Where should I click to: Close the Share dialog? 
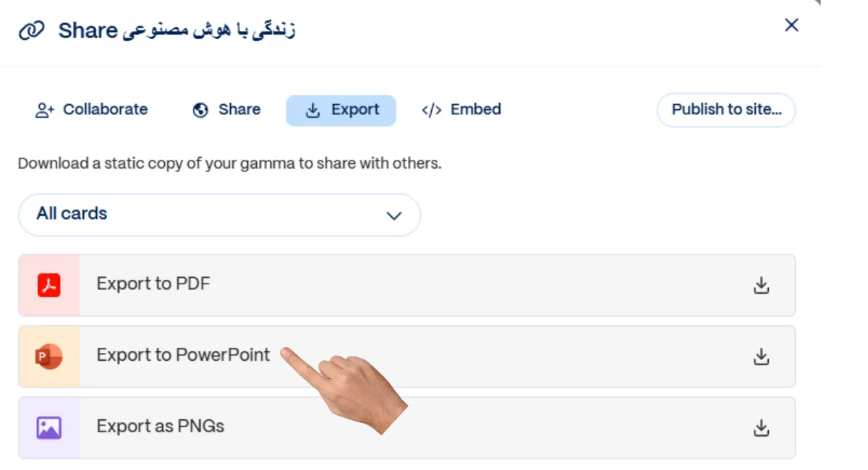(x=791, y=25)
